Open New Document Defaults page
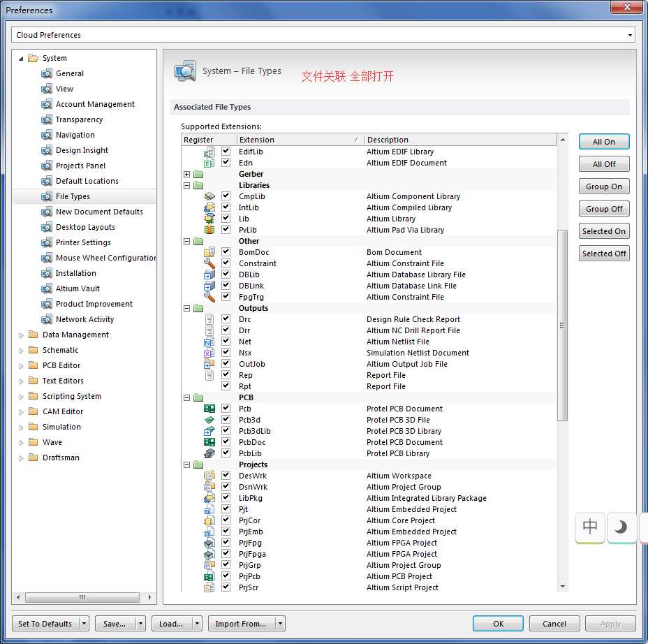This screenshot has width=648, height=644. click(99, 212)
